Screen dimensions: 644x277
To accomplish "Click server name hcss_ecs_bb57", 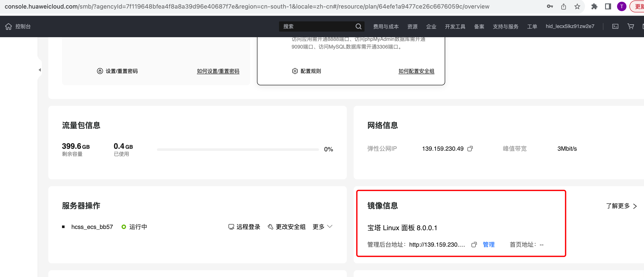I will pos(92,227).
